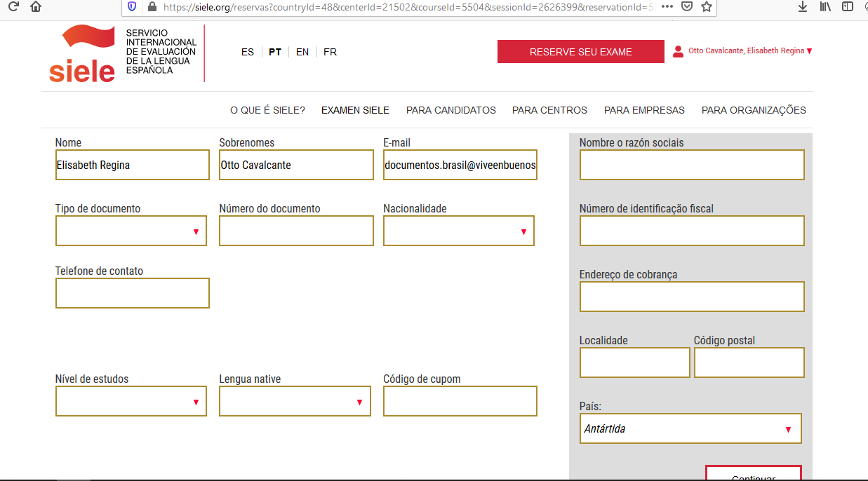
Task: Click the browser reload icon
Action: (13, 7)
